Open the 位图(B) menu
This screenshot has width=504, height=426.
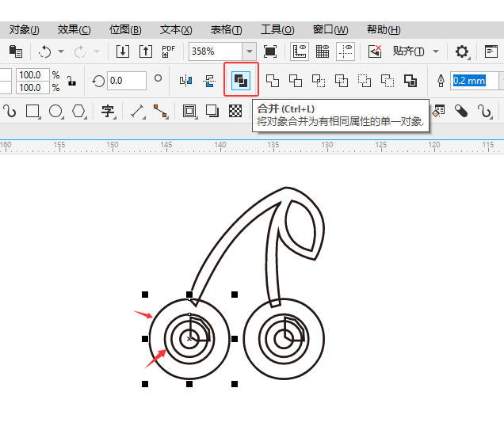pos(125,29)
